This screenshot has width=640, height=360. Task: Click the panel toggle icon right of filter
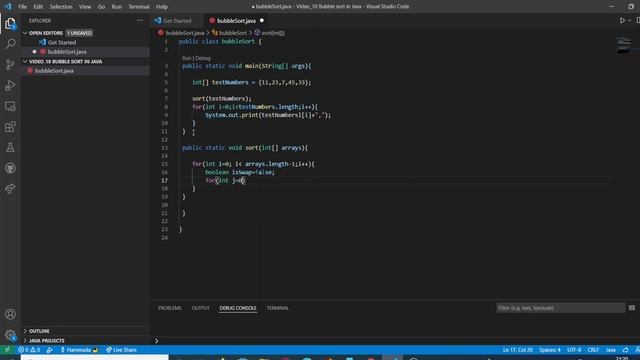point(632,308)
